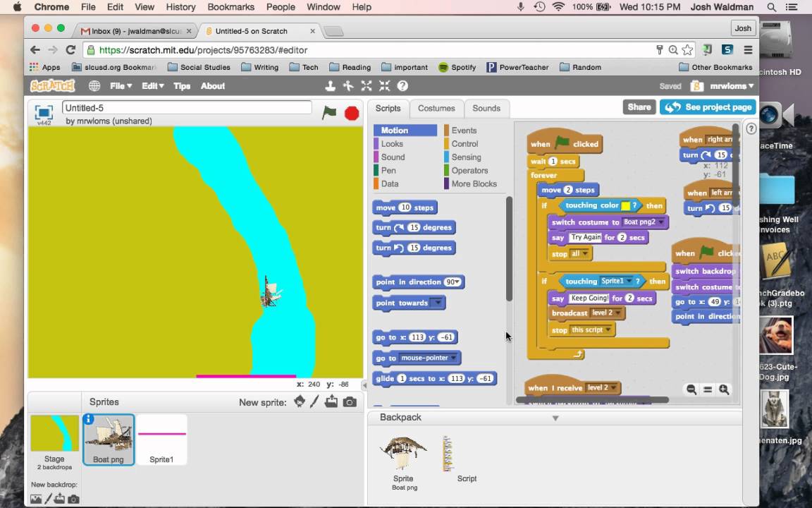This screenshot has height=508, width=812.
Task: Click the scripts area horizontal scrollbar
Action: click(592, 399)
